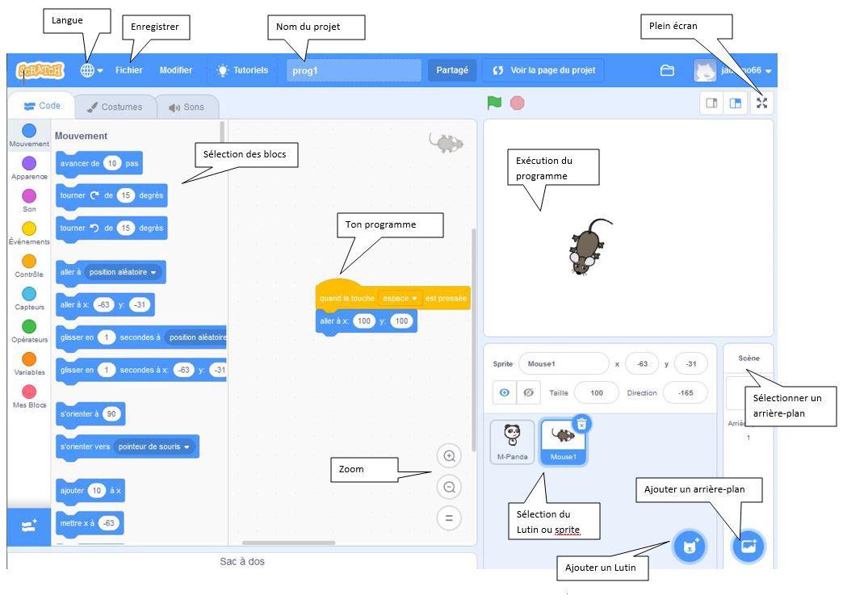
Task: Select the Mouvement category color circle
Action: (28, 130)
